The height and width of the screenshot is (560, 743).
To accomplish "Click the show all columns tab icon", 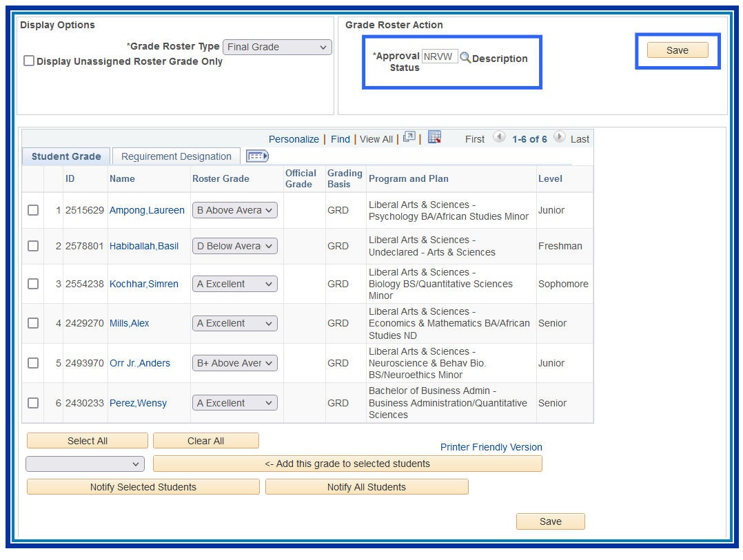I will (257, 156).
